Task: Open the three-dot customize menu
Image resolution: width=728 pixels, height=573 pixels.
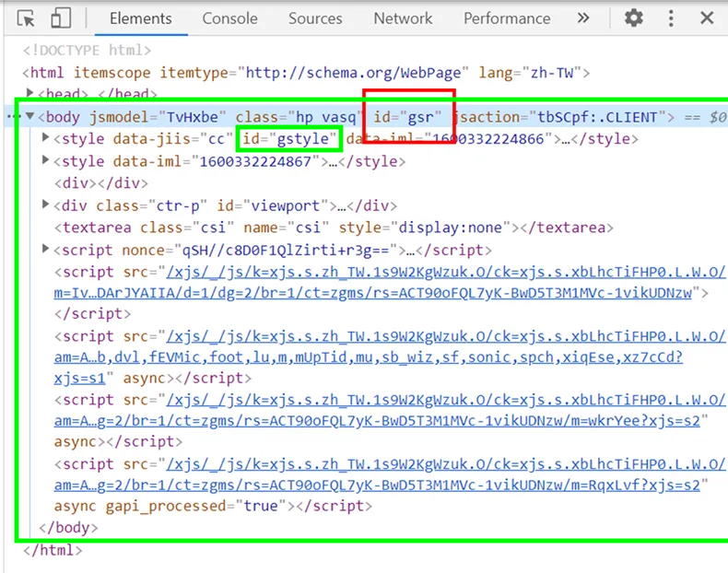Action: pyautogui.click(x=671, y=18)
